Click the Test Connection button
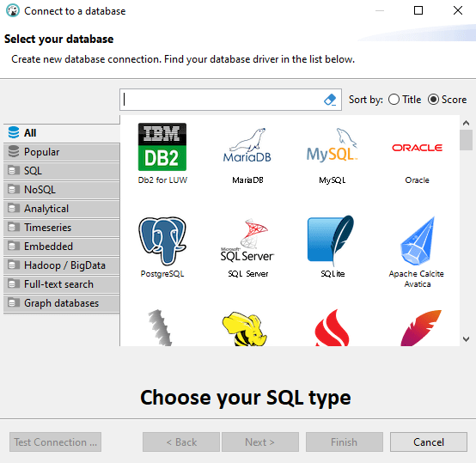 (55, 442)
